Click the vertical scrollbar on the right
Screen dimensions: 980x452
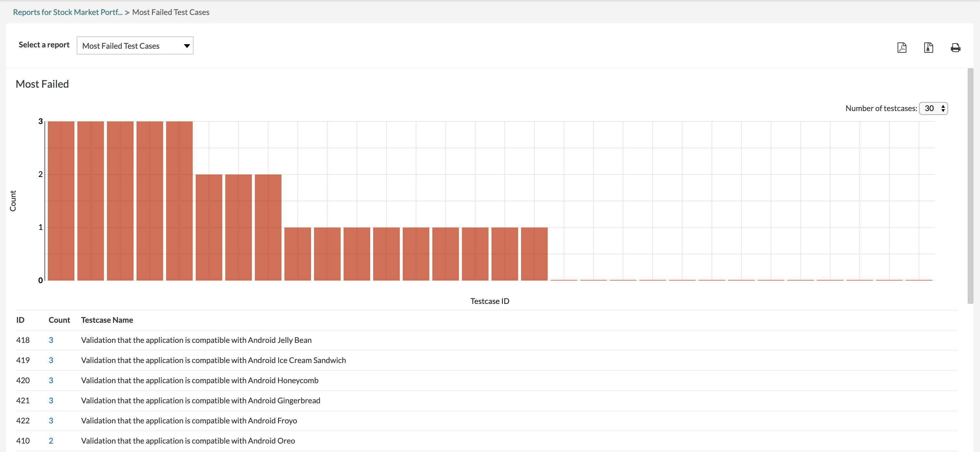(970, 186)
